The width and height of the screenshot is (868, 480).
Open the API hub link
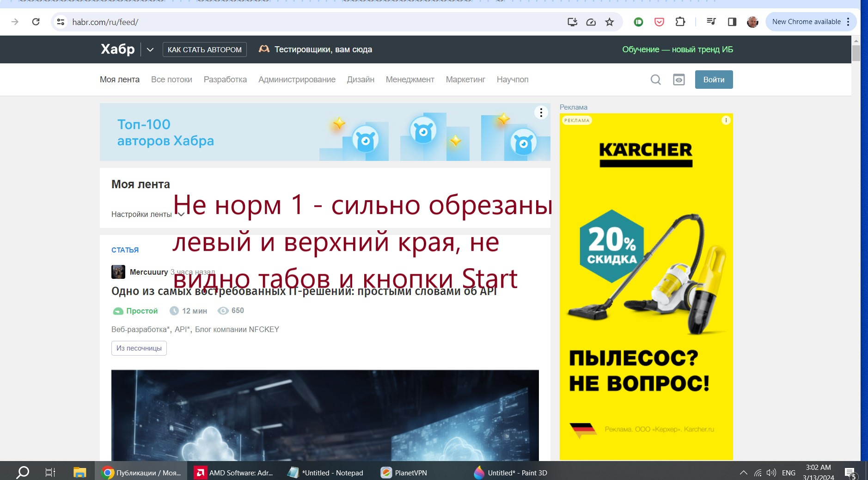[183, 329]
